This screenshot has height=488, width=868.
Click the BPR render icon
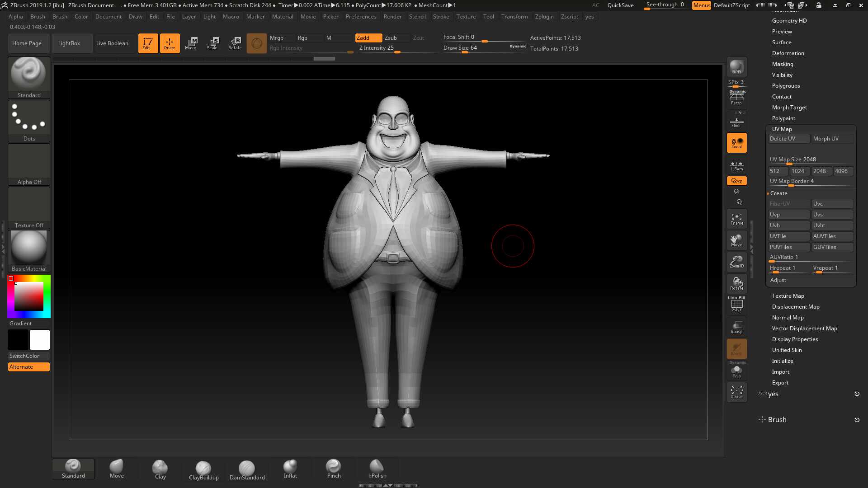click(736, 67)
